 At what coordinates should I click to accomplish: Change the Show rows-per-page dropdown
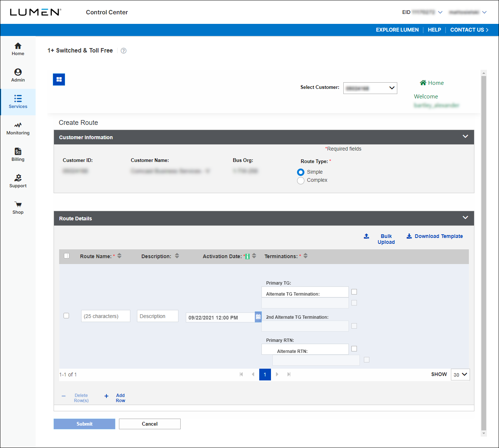[x=460, y=375]
